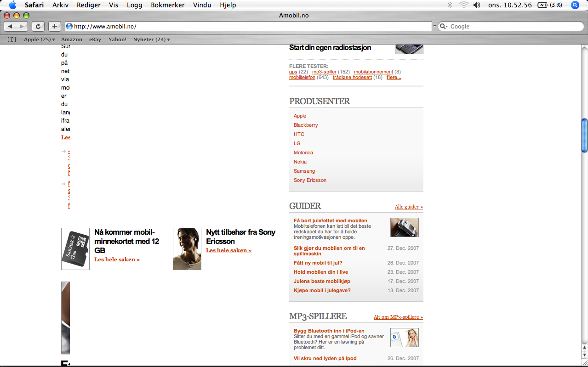This screenshot has width=588, height=367.
Task: Open Spotlight search icon
Action: [x=575, y=5]
